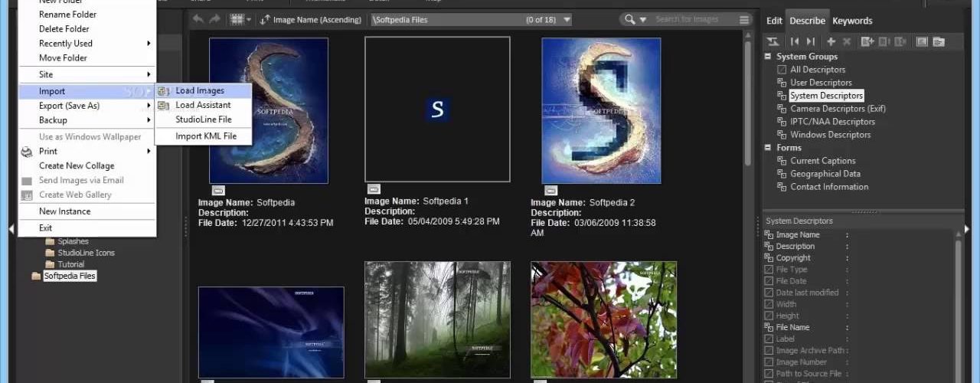Screen dimensions: 980x383
Task: Toggle the File Type descriptor checkbox
Action: point(769,270)
